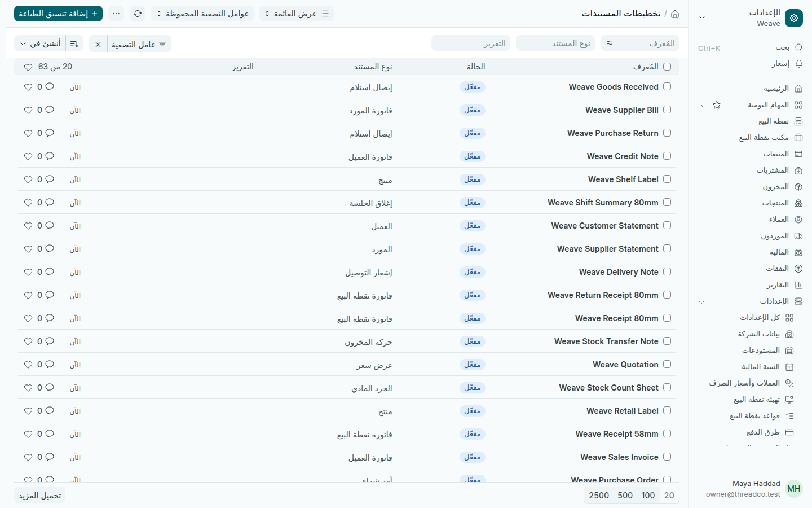Click the refresh list icon
This screenshot has width=812, height=508.
point(138,14)
